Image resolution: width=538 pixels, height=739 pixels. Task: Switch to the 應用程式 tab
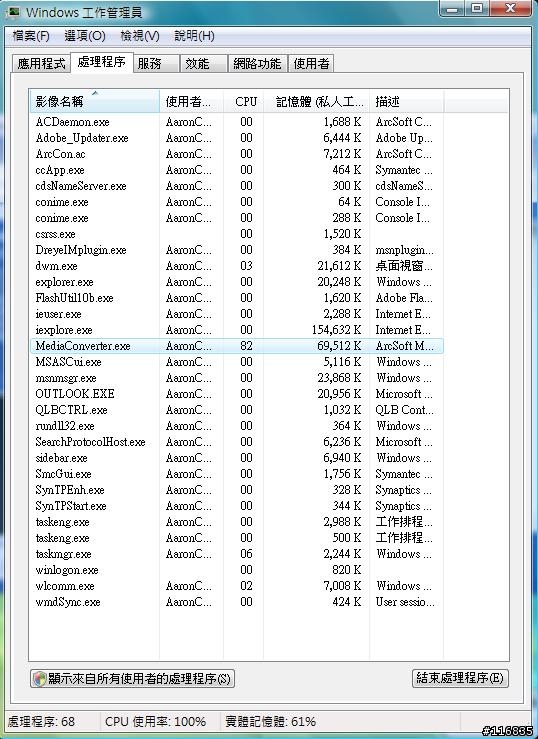pos(41,64)
